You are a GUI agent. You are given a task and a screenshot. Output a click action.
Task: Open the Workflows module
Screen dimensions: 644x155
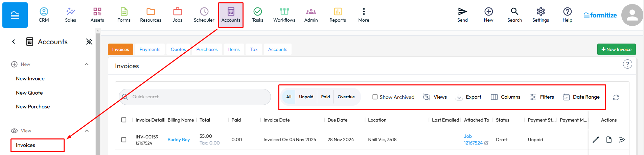[x=284, y=15]
